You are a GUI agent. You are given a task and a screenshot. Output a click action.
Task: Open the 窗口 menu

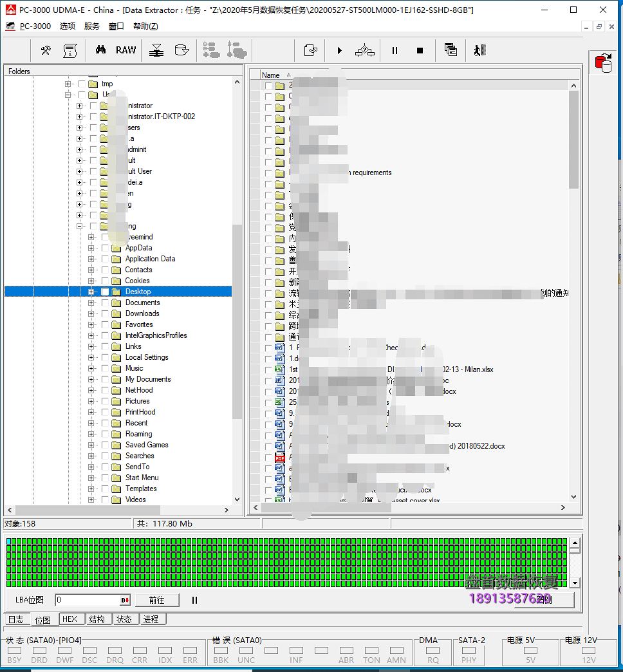click(116, 26)
